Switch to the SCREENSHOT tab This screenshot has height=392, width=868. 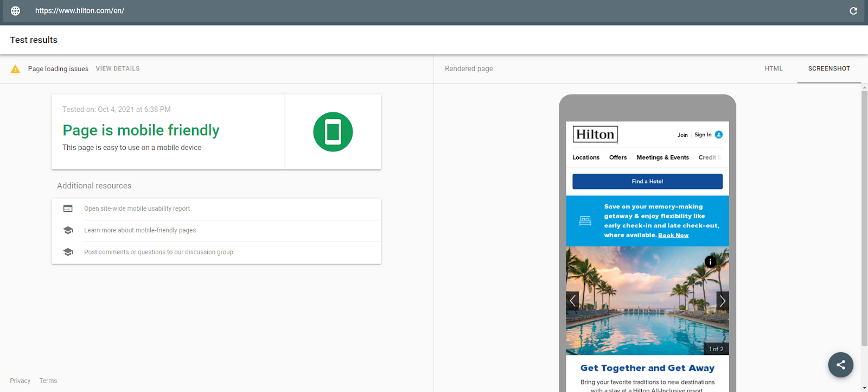pyautogui.click(x=829, y=69)
